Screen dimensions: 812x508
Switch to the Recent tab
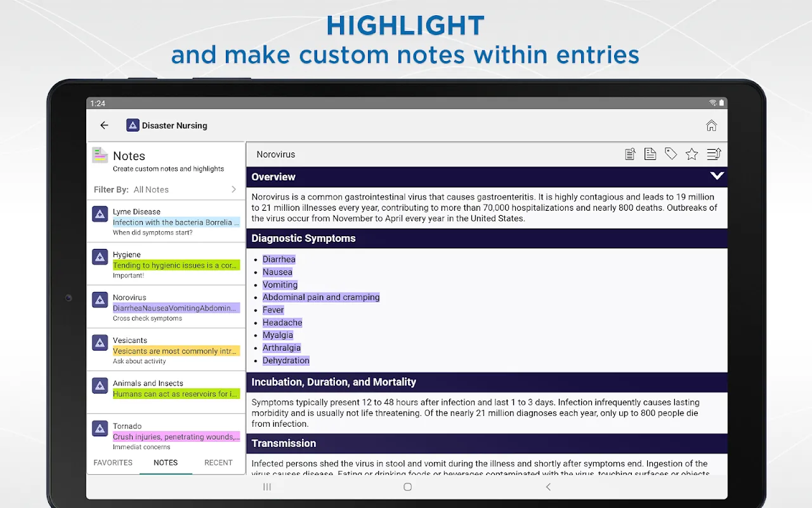[218, 463]
